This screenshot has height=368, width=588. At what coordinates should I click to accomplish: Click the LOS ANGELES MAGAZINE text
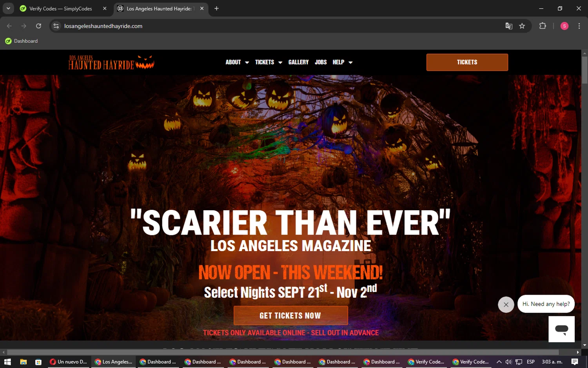pos(290,246)
